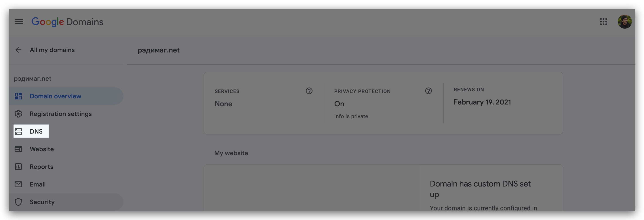Click the Reports chart icon
This screenshot has height=220, width=644.
pyautogui.click(x=18, y=167)
